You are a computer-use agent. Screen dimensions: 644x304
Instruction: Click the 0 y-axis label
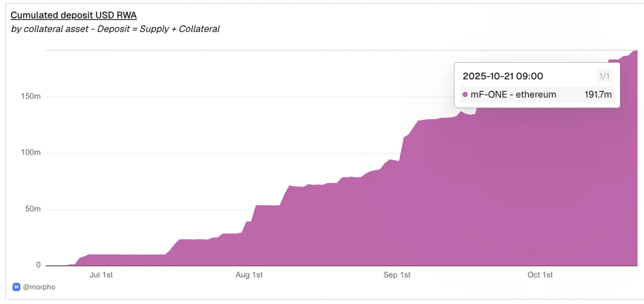coord(39,265)
